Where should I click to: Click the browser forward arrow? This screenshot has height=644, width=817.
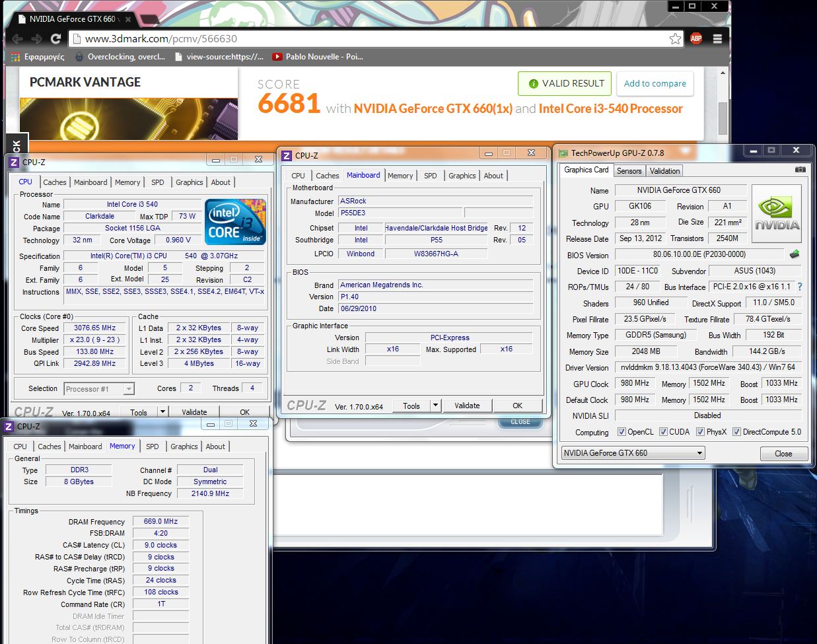coord(36,39)
